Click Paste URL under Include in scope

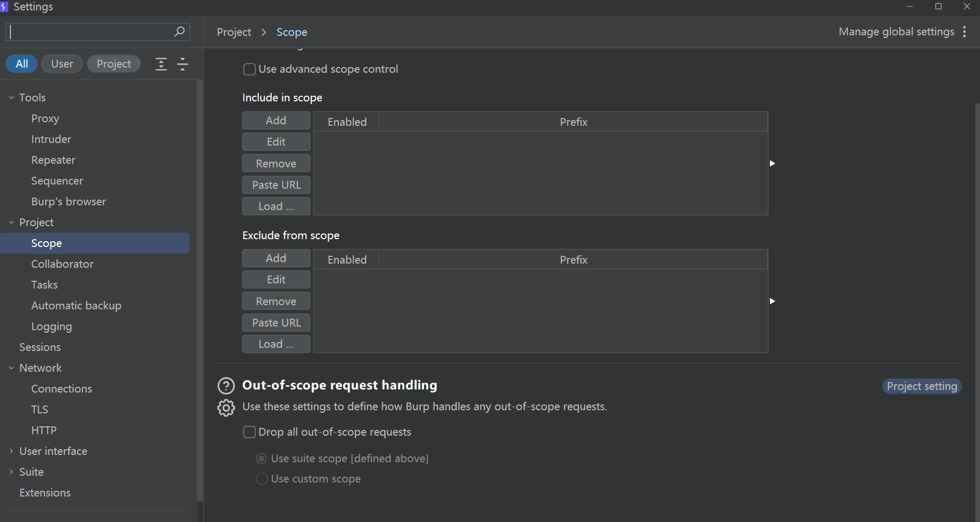[276, 185]
